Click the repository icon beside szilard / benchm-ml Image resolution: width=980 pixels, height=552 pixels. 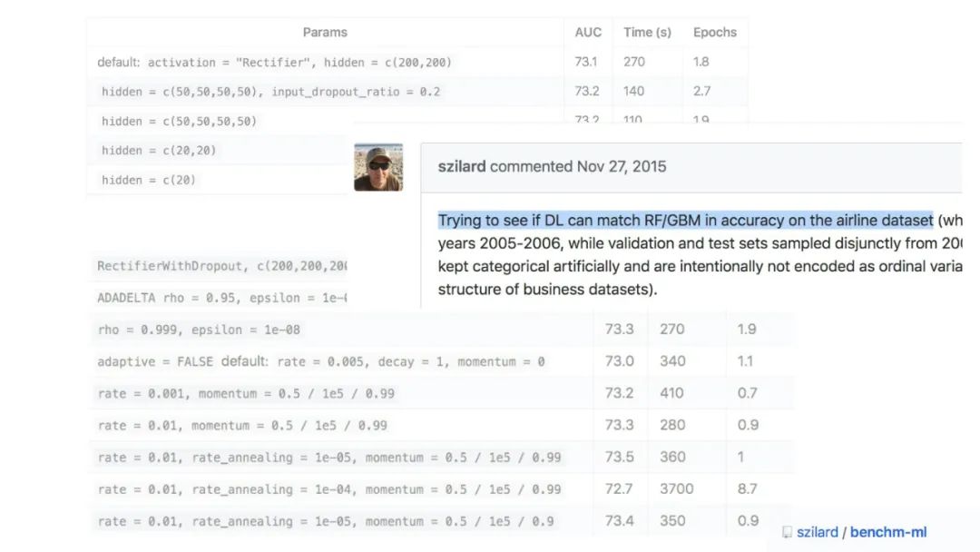point(787,533)
